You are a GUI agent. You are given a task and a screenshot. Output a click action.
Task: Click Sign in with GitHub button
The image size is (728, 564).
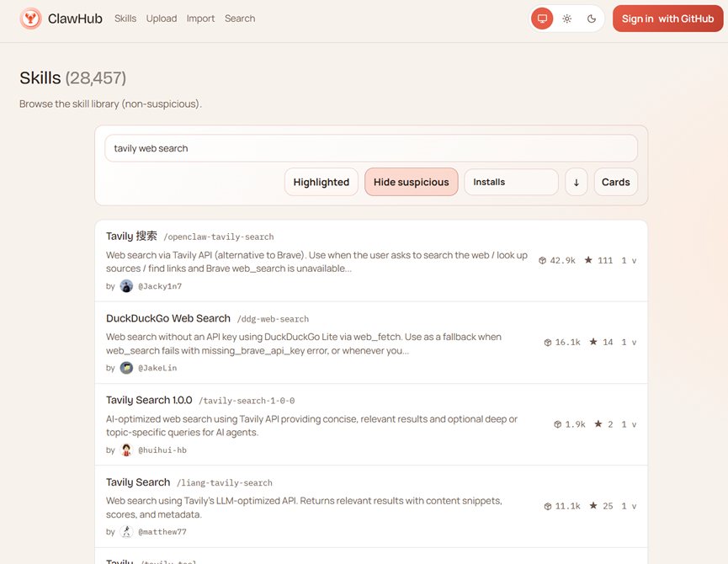coord(667,19)
